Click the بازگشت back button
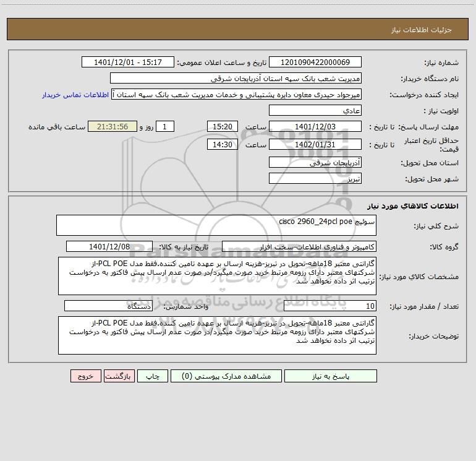 pyautogui.click(x=119, y=376)
